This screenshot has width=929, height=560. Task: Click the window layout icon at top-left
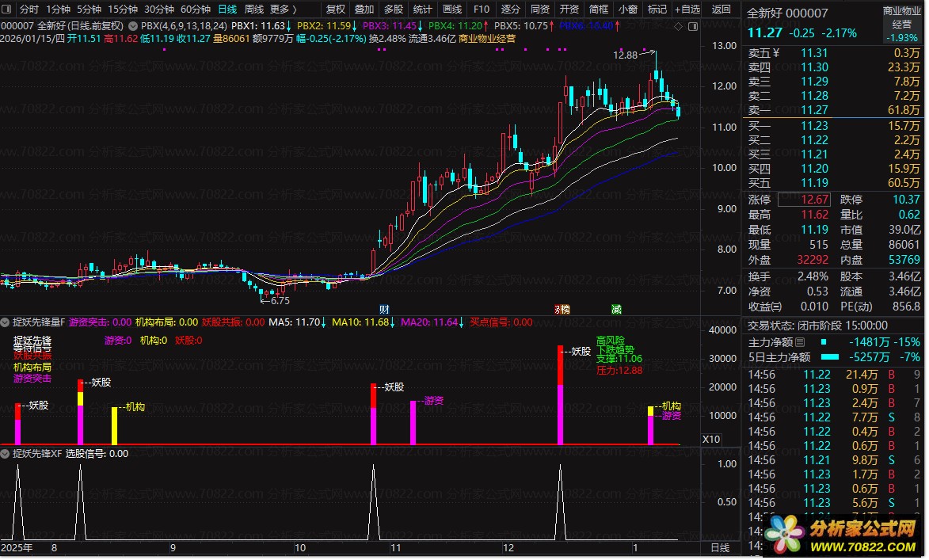tap(6, 9)
